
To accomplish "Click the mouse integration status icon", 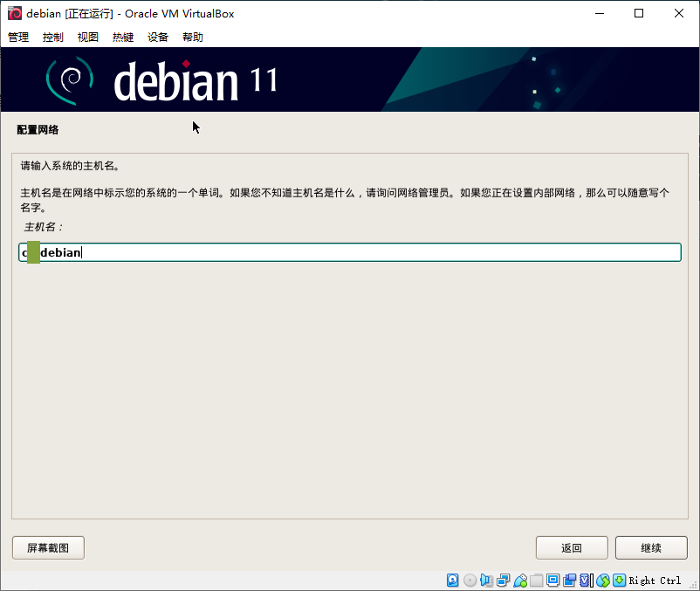I will coord(603,581).
